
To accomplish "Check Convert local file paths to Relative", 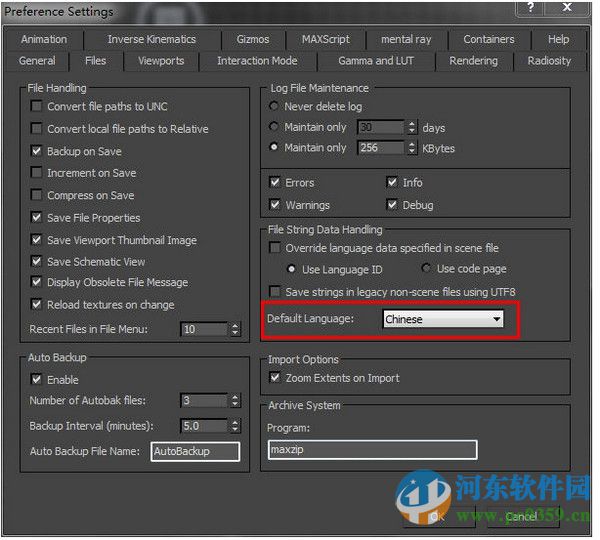I will tap(36, 128).
